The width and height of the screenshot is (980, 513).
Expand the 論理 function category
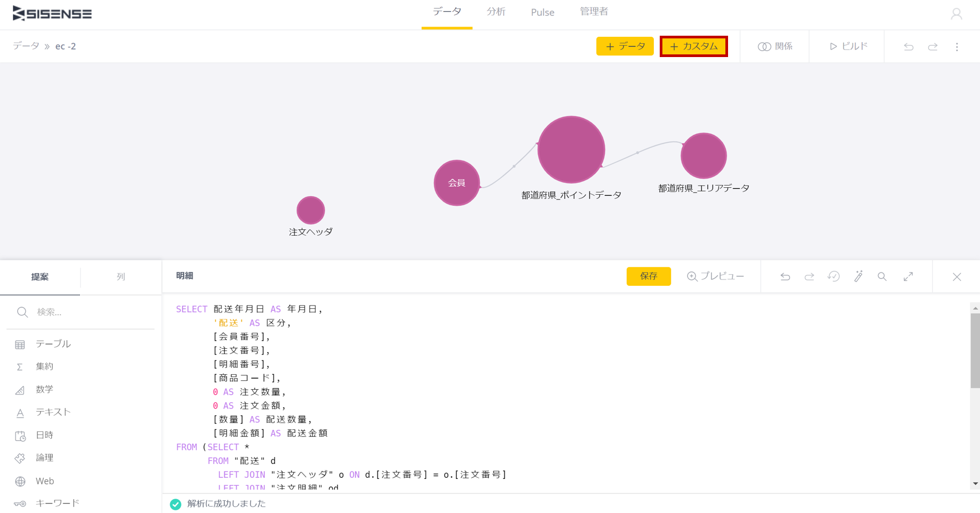click(44, 458)
